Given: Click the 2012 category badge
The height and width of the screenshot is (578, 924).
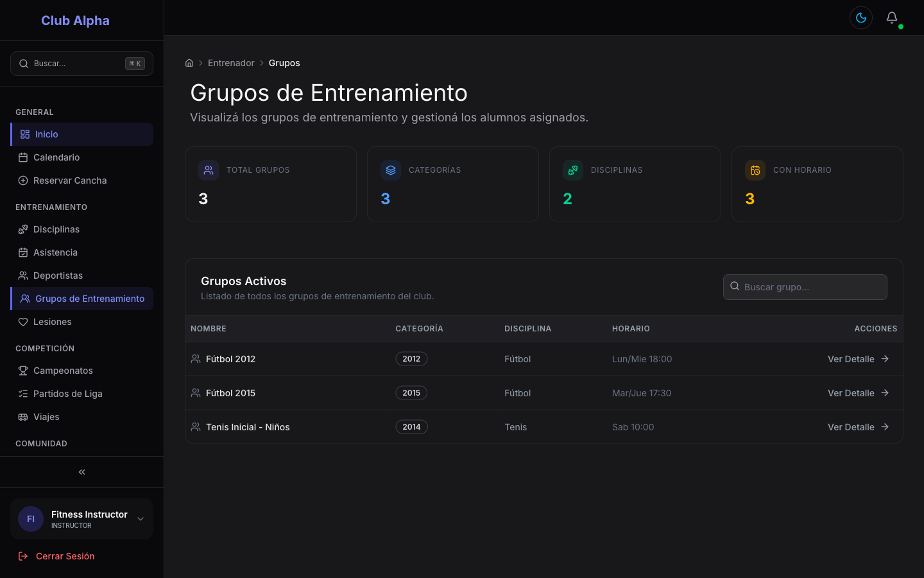Looking at the screenshot, I should (411, 359).
